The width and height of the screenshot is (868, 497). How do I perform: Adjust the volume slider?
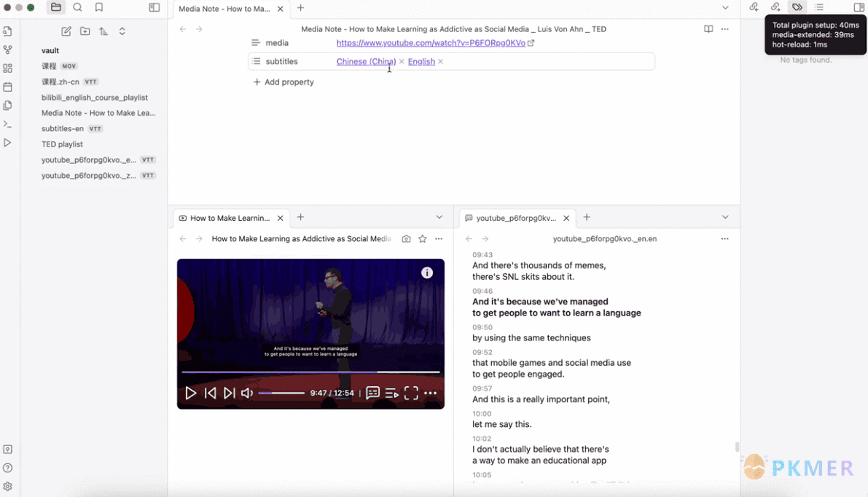(281, 393)
